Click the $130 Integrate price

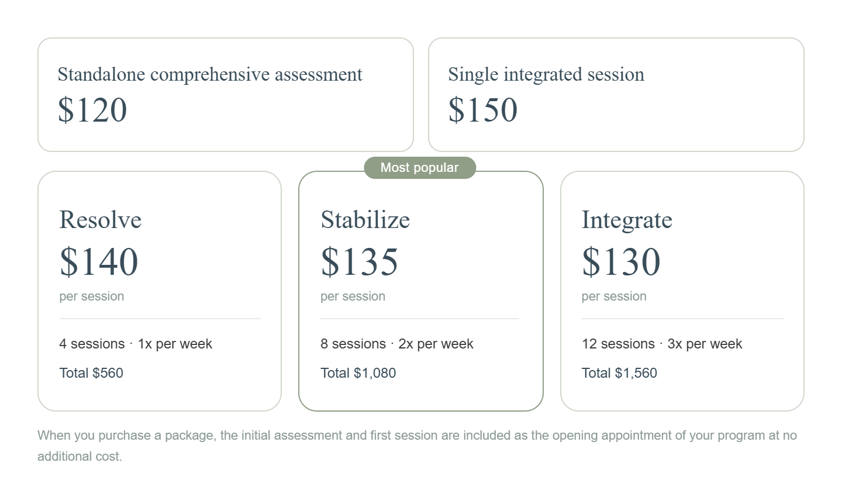[621, 261]
